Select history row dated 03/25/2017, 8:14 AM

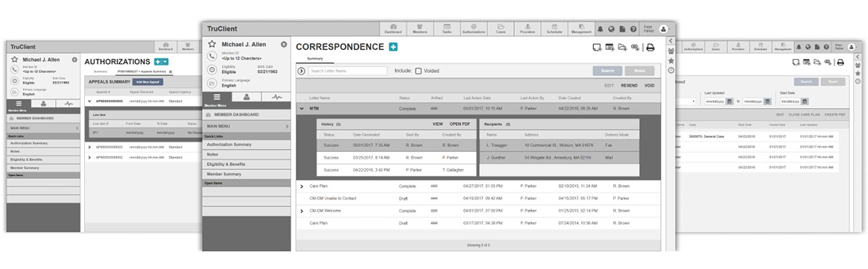click(x=396, y=157)
